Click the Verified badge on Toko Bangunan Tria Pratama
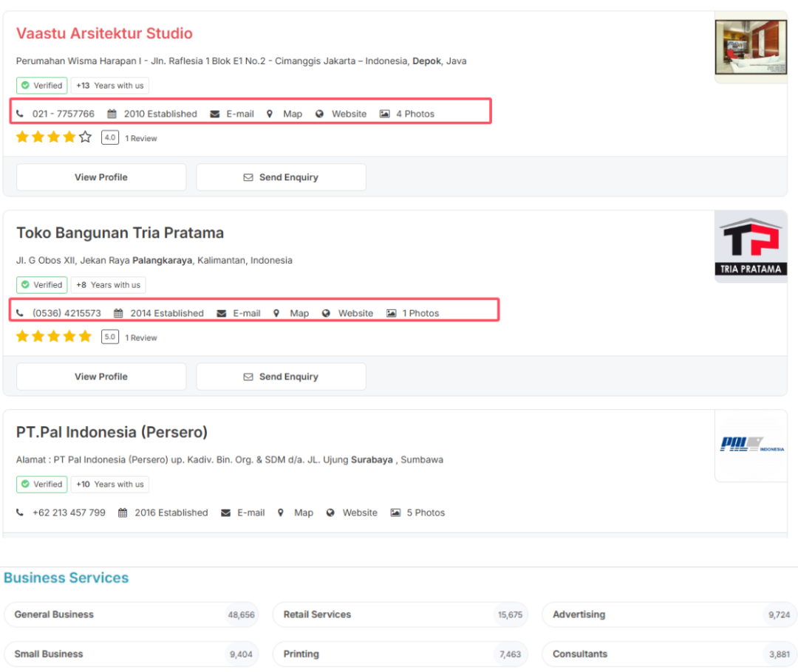Image resolution: width=798 pixels, height=672 pixels. (41, 285)
